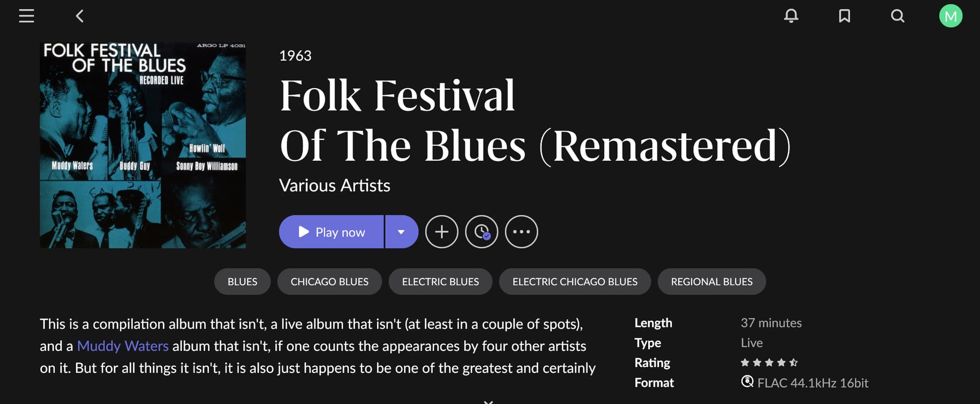980x404 pixels.
Task: Open the search magnifier
Action: pos(897,16)
